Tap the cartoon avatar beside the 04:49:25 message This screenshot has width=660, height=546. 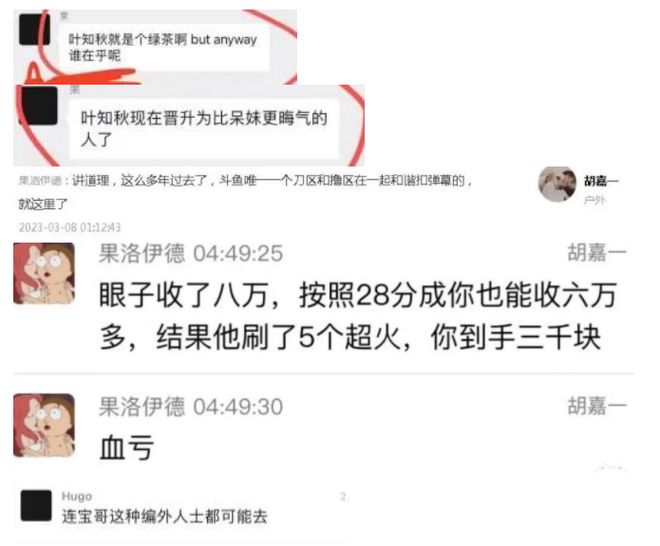coord(44,273)
